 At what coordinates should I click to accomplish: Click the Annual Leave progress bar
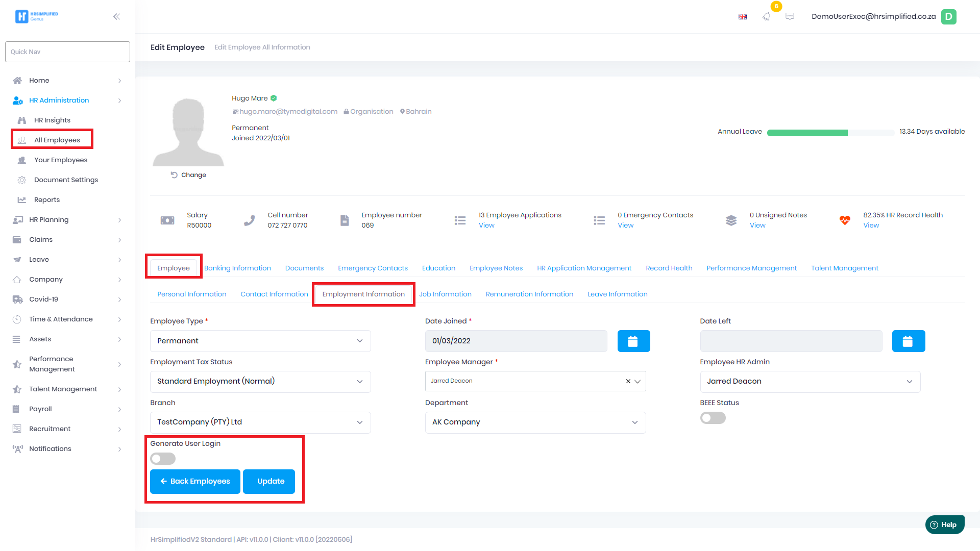830,133
